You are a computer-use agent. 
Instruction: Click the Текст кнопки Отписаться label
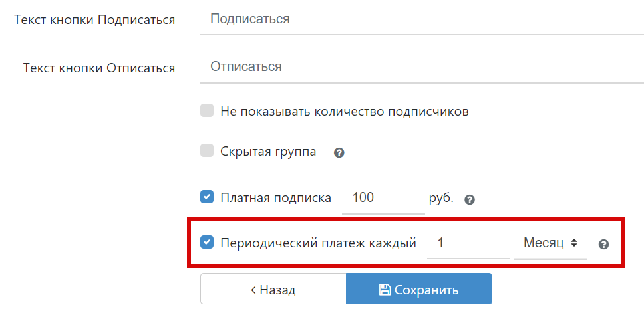(x=99, y=68)
